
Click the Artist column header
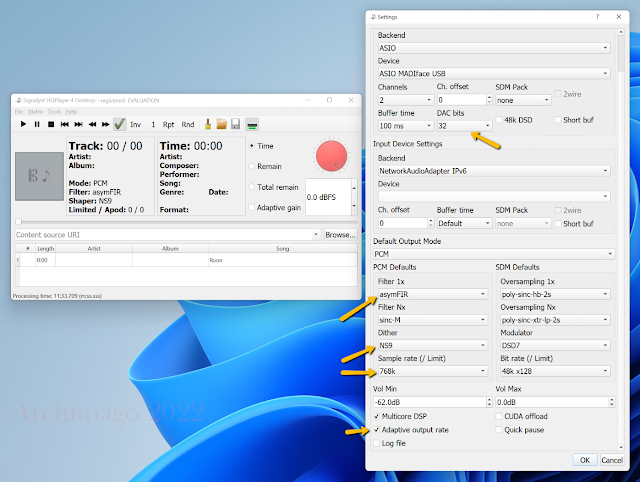click(94, 249)
